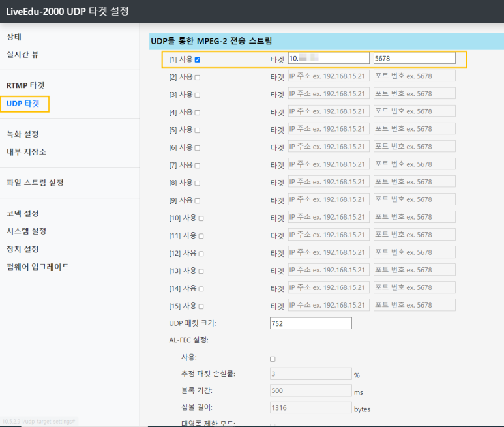The image size is (504, 427).
Task: Click target [4] port number field
Action: tap(414, 111)
